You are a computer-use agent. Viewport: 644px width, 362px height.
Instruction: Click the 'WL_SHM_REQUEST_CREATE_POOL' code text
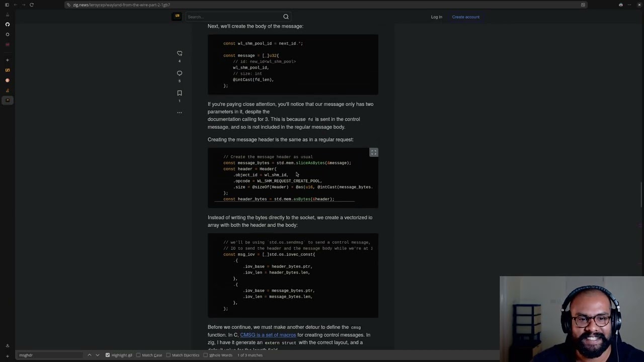pyautogui.click(x=288, y=181)
